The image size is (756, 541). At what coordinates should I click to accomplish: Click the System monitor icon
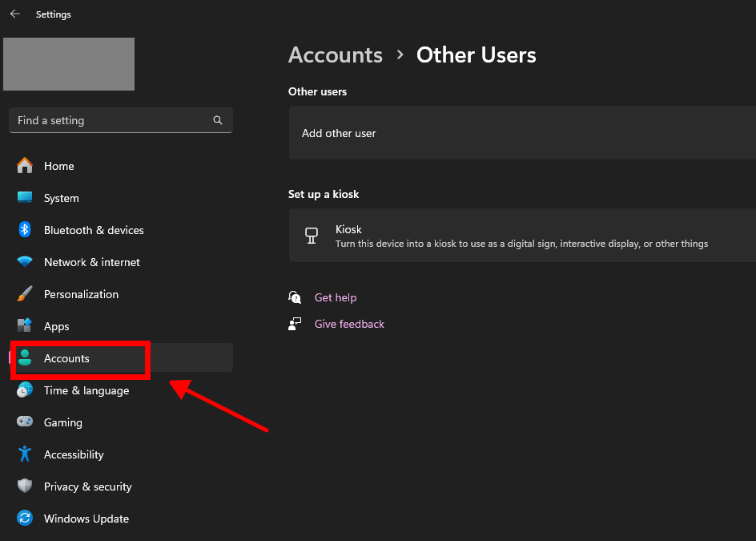(x=25, y=198)
